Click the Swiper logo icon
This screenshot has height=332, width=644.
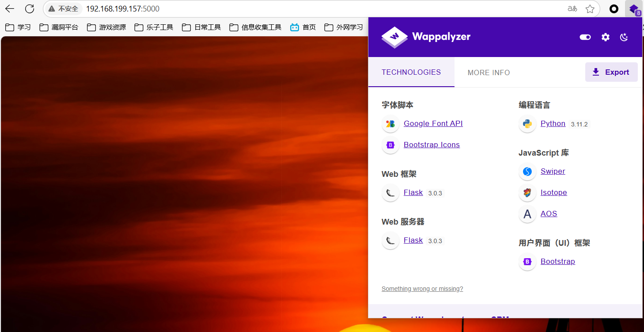527,172
